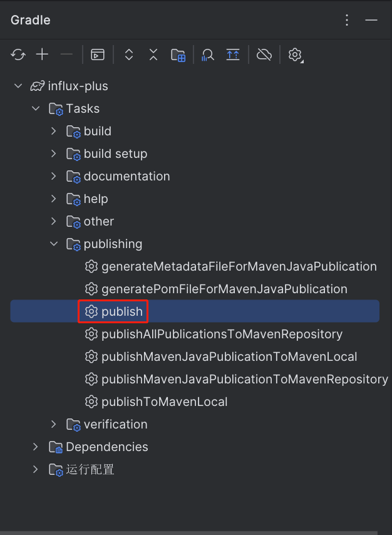The image size is (392, 535).
Task: Expand the build setup folder
Action: tap(54, 153)
